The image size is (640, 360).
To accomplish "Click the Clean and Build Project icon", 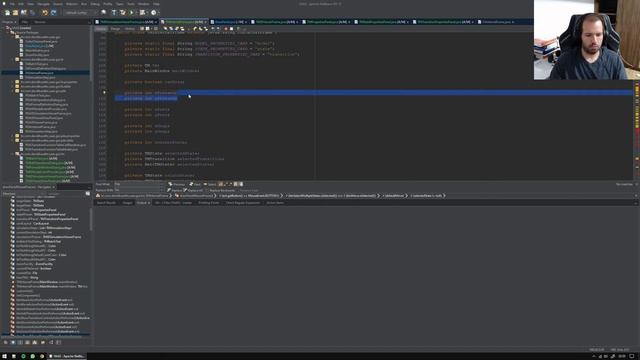I will 122,13.
